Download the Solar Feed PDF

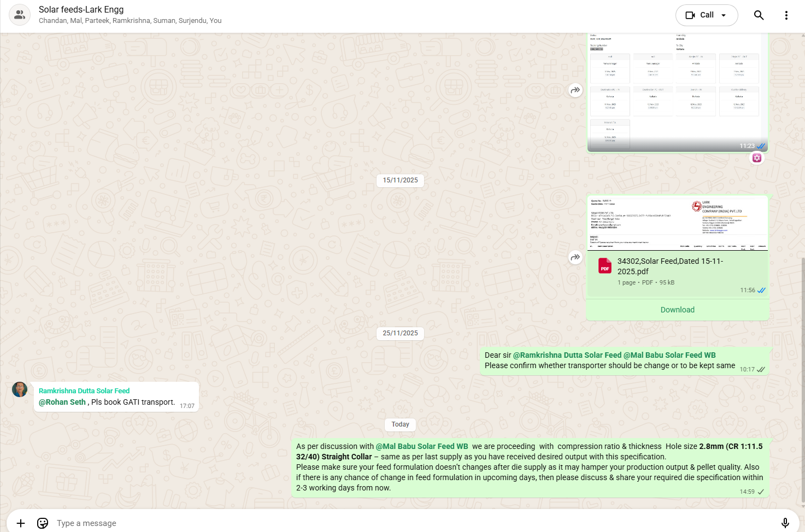click(x=677, y=310)
